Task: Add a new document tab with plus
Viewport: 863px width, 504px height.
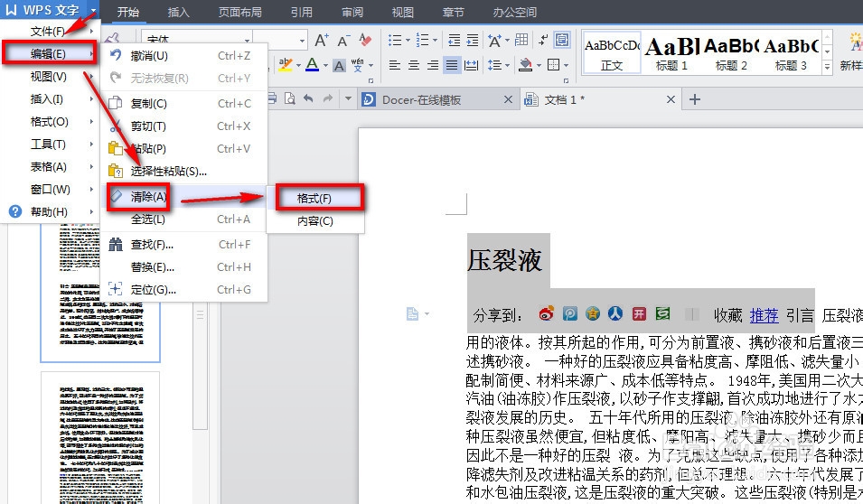Action: (695, 99)
